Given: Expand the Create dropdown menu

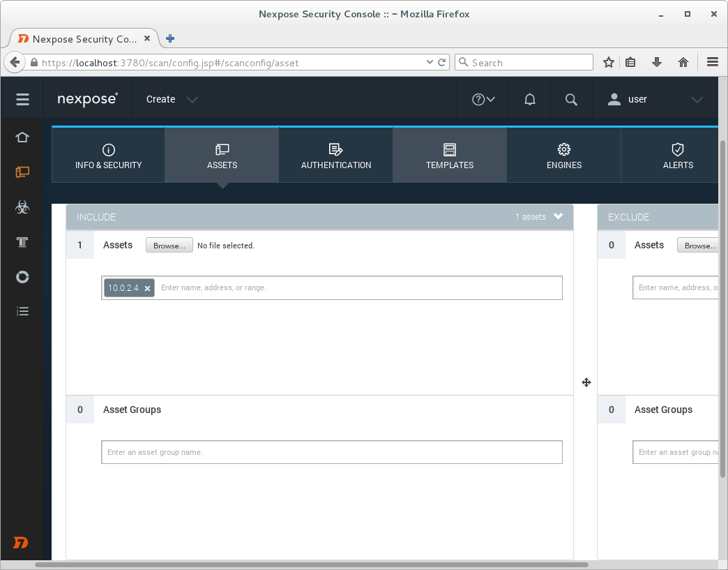Looking at the screenshot, I should [x=172, y=99].
